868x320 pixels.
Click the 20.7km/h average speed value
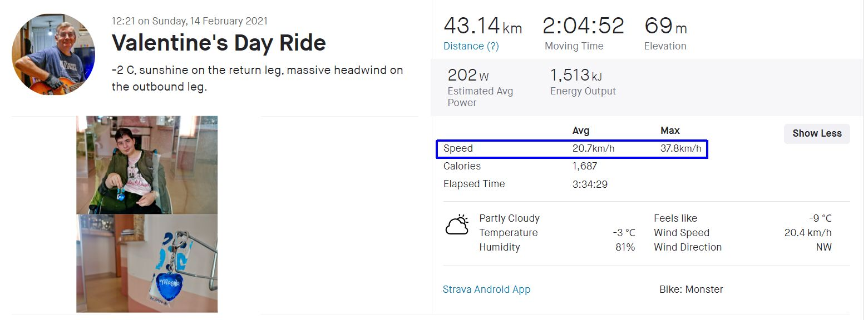tap(593, 148)
